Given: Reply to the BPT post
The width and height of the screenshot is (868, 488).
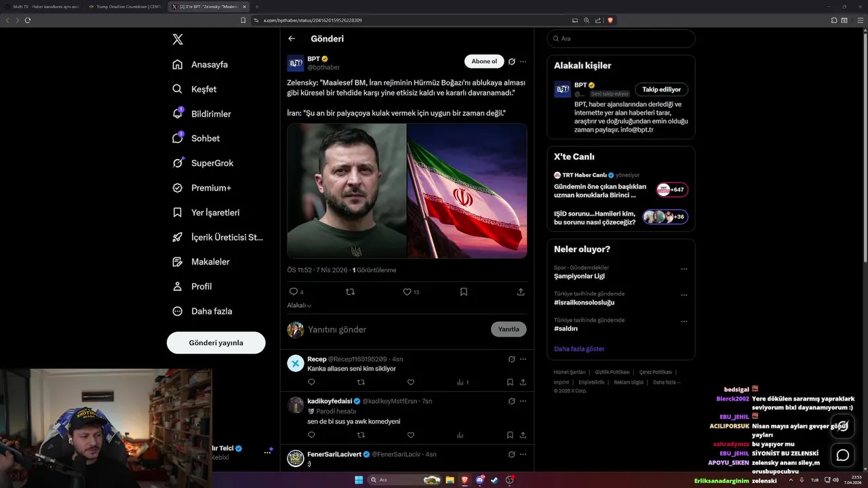Looking at the screenshot, I should (294, 292).
